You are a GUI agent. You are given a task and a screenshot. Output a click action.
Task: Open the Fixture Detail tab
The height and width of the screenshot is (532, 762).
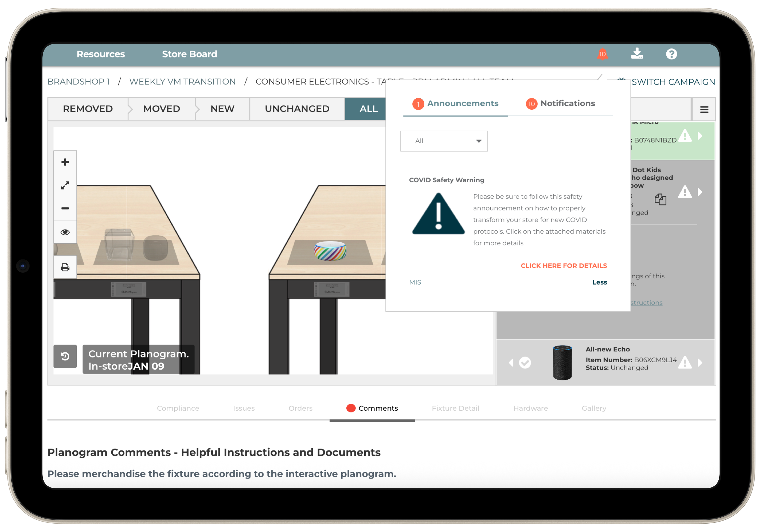click(455, 408)
